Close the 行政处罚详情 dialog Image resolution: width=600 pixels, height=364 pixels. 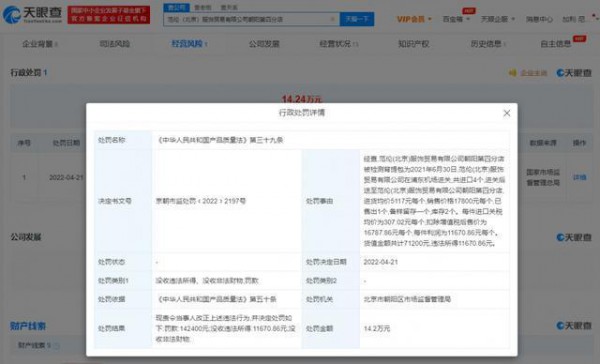coord(507,113)
